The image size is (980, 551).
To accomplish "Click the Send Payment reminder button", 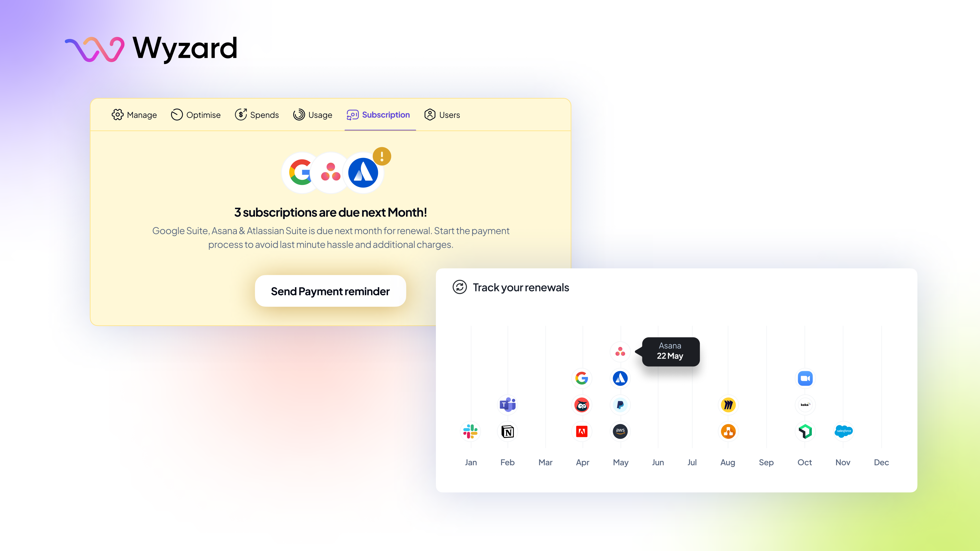I will tap(330, 291).
